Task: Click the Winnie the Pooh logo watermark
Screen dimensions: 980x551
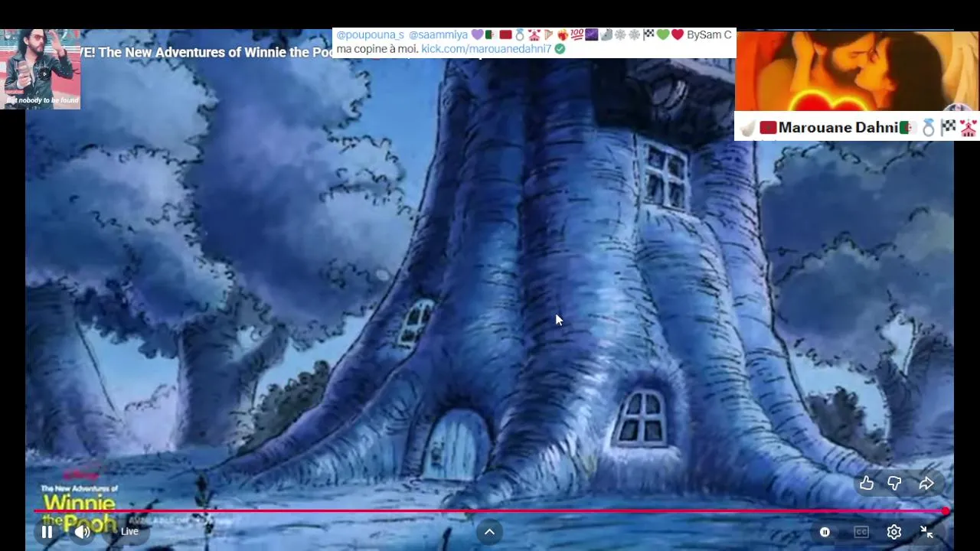Action: [x=80, y=508]
